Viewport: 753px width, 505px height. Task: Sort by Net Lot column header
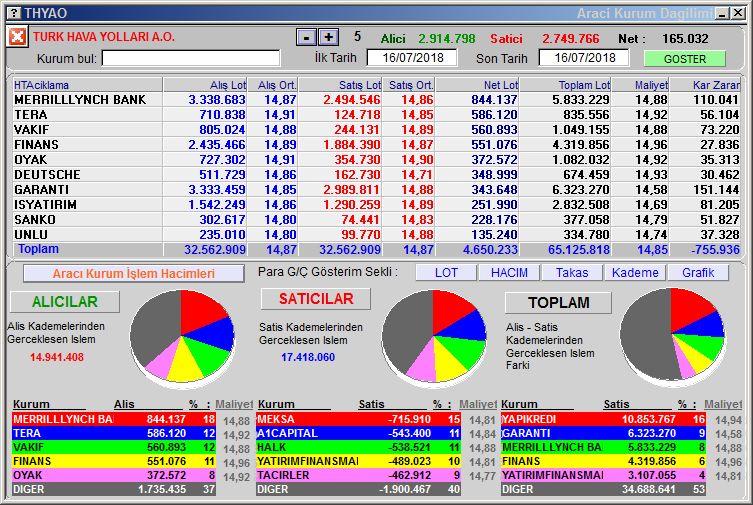click(477, 85)
